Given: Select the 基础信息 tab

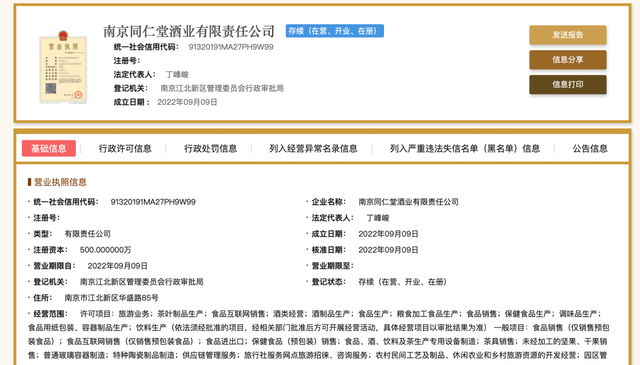Looking at the screenshot, I should 49,148.
